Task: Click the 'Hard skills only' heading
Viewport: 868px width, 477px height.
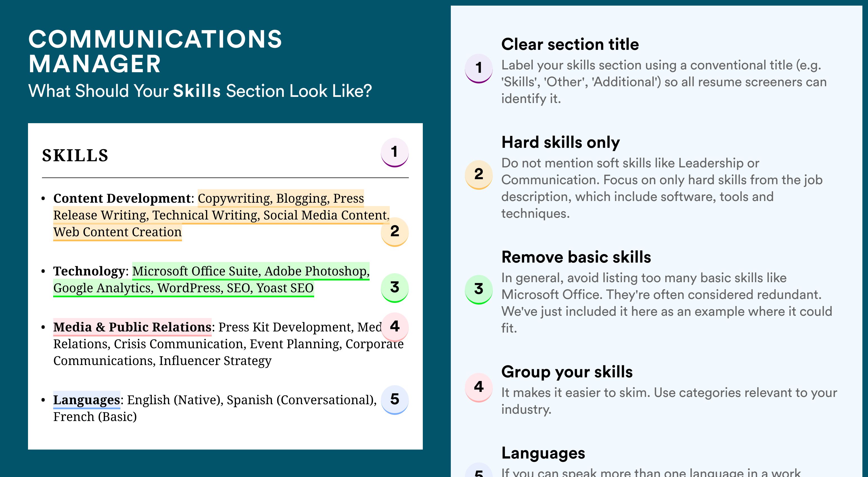Action: (561, 142)
